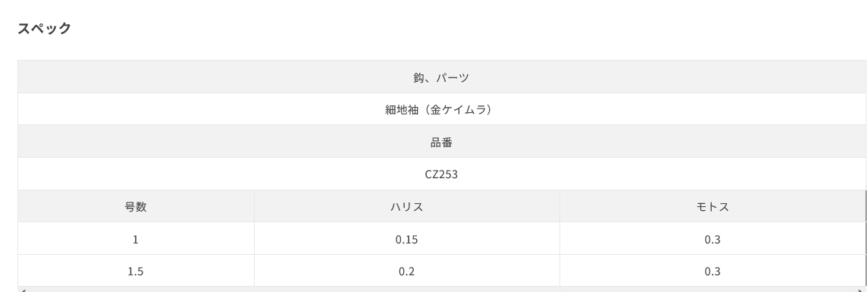Select the 鈎、パーツ header row
Image resolution: width=868 pixels, height=292 pixels.
(x=442, y=77)
